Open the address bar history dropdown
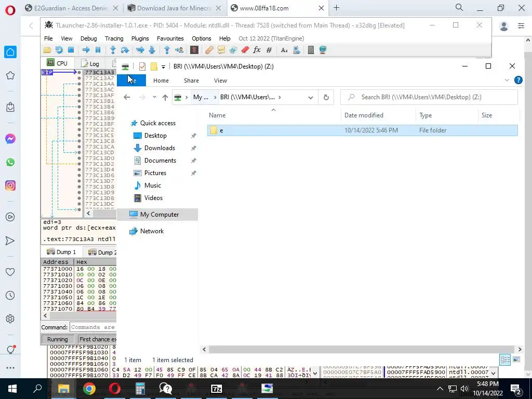Viewport: 532px width, 399px height. [311, 97]
